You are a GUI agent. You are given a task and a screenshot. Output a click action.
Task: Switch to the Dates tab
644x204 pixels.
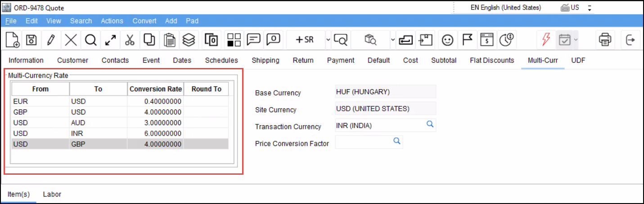coord(182,60)
